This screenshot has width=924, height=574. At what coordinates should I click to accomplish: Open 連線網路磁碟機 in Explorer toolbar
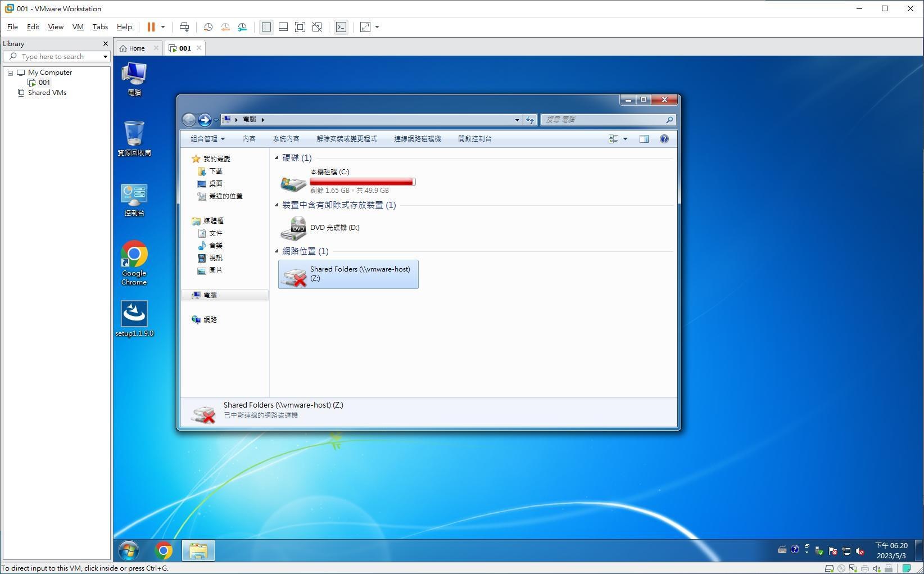click(417, 138)
